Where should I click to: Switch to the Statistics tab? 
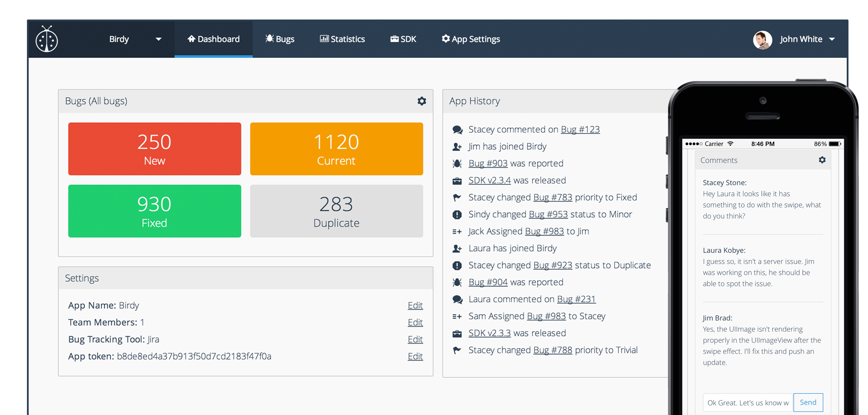(x=342, y=39)
